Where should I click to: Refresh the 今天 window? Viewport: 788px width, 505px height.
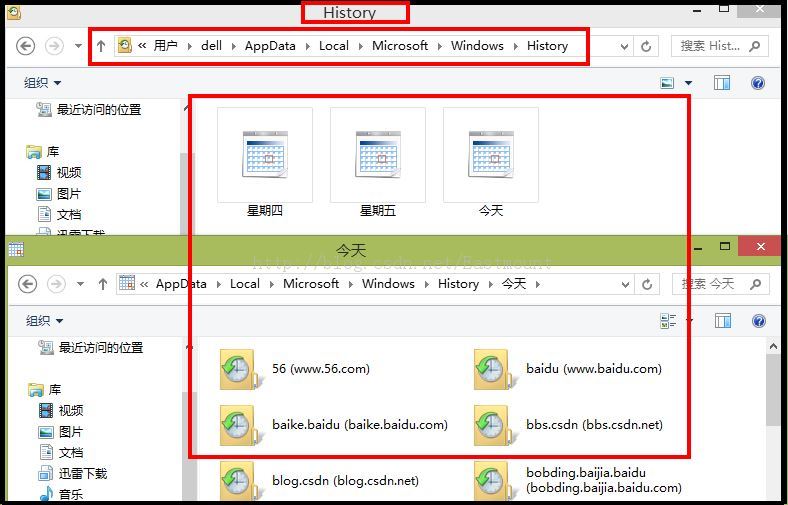(x=647, y=285)
